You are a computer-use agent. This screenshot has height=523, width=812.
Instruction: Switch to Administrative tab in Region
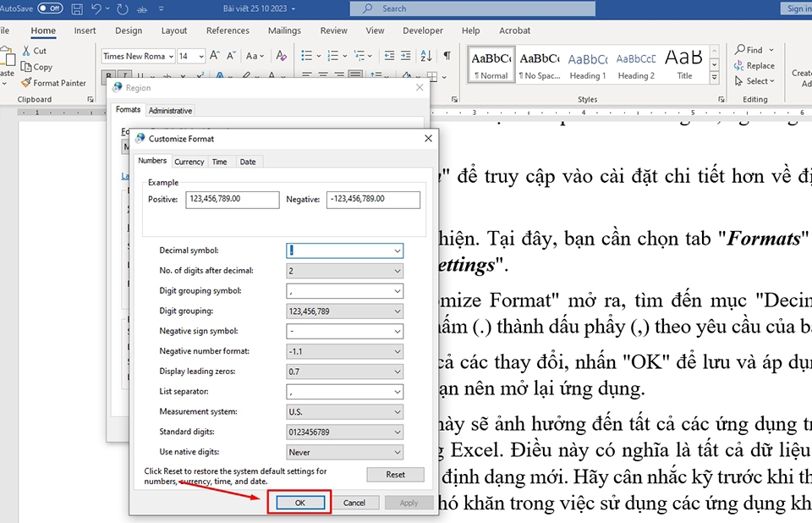pos(170,110)
